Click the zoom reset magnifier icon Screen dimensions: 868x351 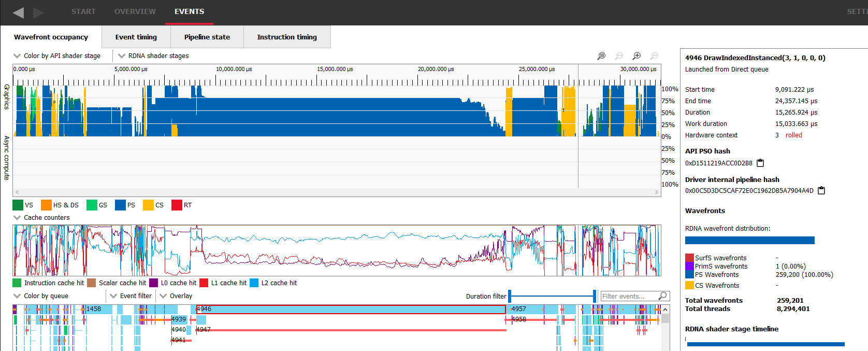(619, 55)
